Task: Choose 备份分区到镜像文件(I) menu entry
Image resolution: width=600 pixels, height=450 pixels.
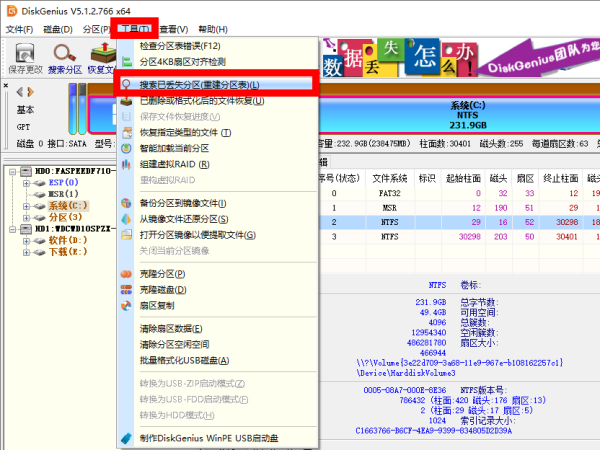Action: point(191,204)
